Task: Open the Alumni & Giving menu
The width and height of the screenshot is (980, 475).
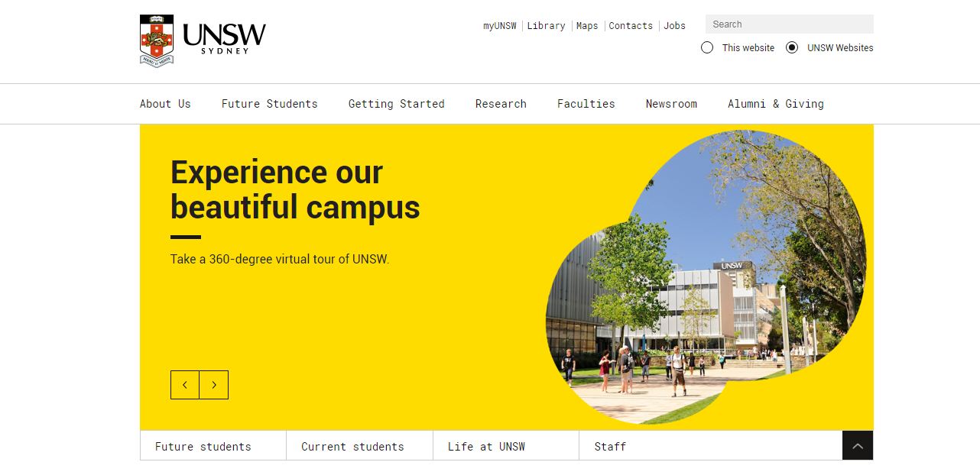Action: (776, 104)
